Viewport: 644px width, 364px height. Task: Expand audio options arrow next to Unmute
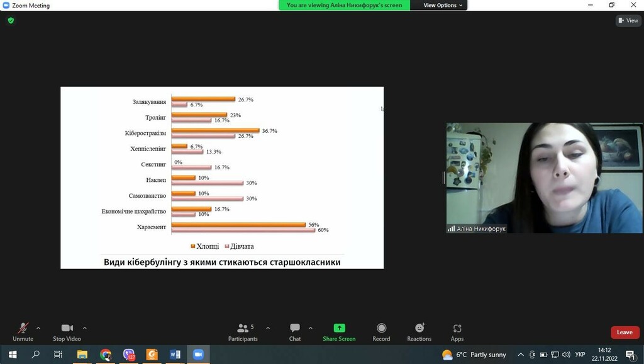[x=38, y=327]
